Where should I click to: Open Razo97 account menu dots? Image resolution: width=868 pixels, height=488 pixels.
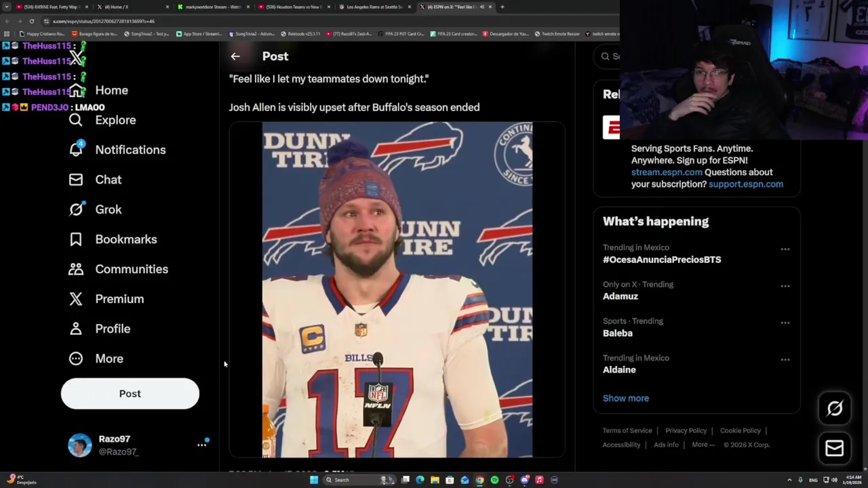(201, 445)
